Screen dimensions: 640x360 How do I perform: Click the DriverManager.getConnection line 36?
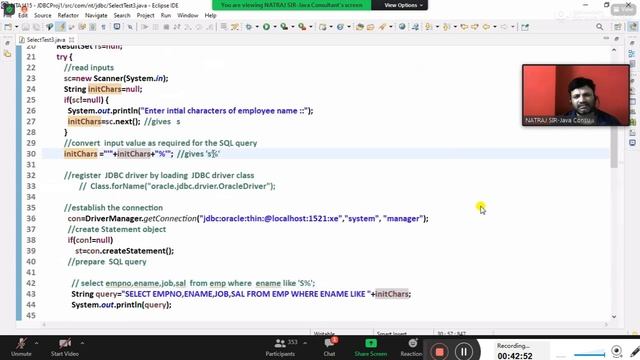pos(248,219)
